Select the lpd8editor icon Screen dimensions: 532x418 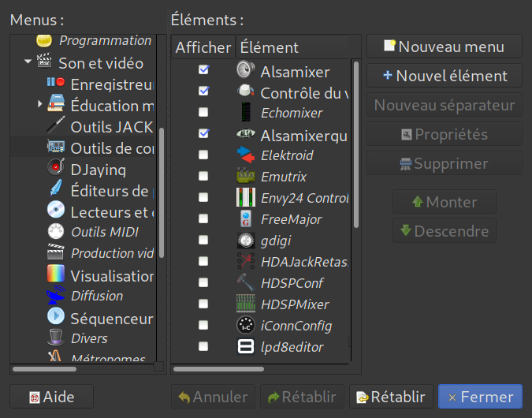(x=246, y=346)
